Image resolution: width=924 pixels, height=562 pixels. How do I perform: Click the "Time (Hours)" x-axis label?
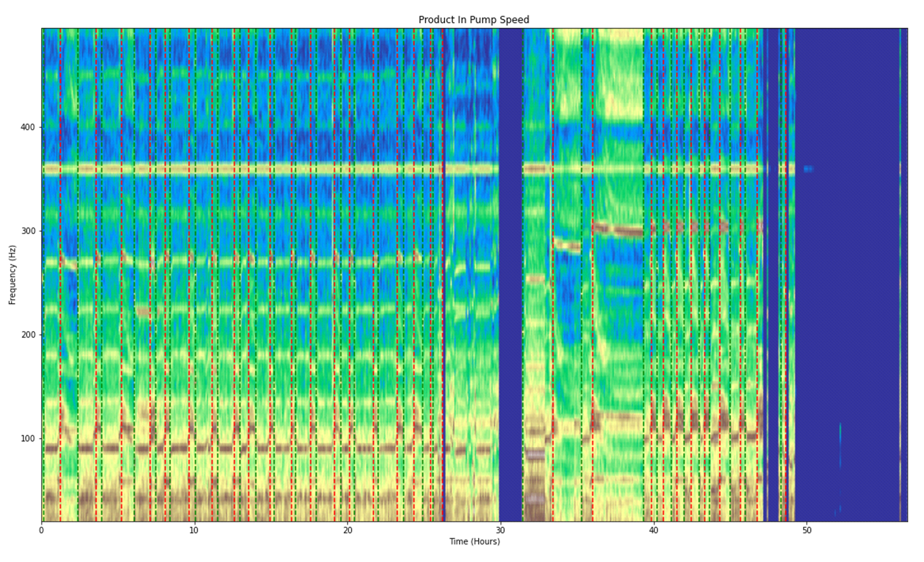[x=474, y=541]
